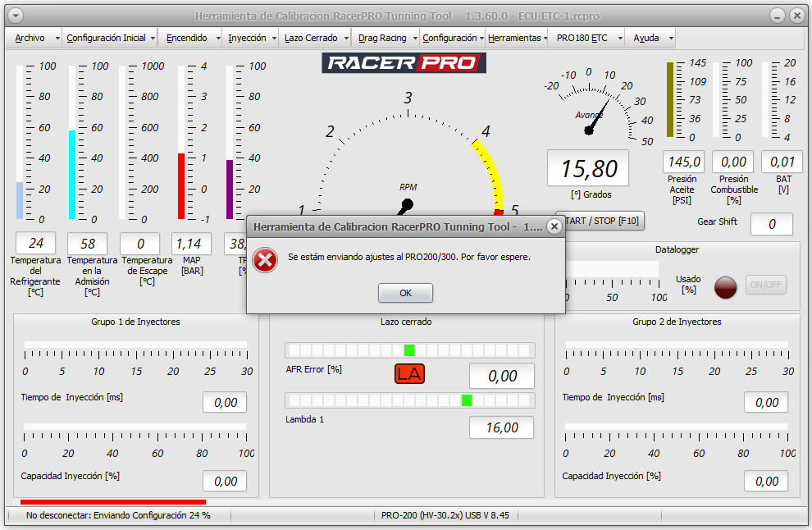812x530 pixels.
Task: Click START / STOP [F10] button
Action: coord(600,221)
